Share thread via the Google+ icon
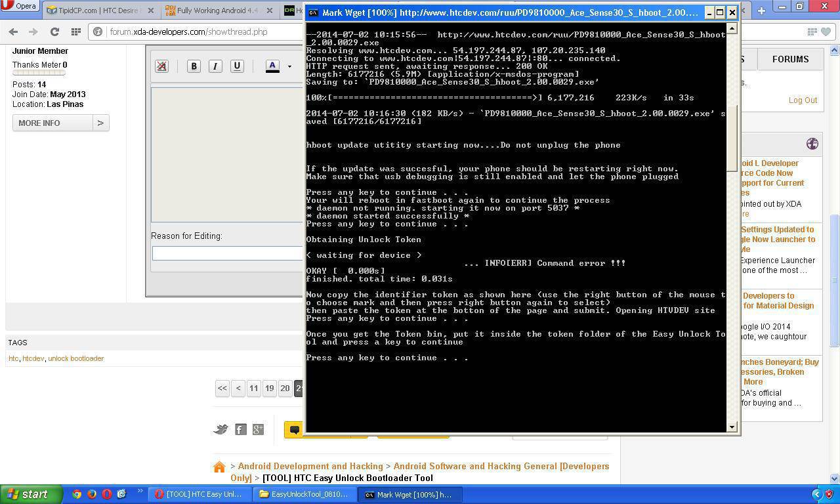Image resolution: width=840 pixels, height=504 pixels. click(x=258, y=429)
